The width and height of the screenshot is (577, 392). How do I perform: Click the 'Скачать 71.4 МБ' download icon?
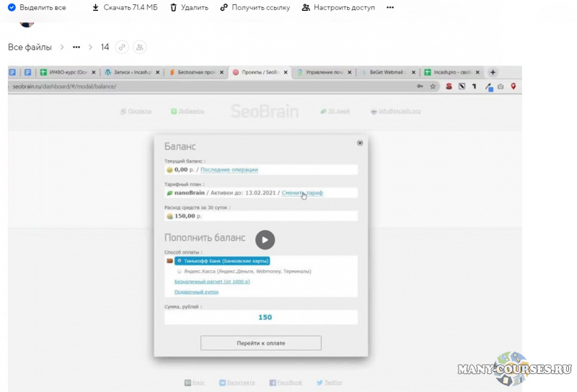click(x=95, y=7)
